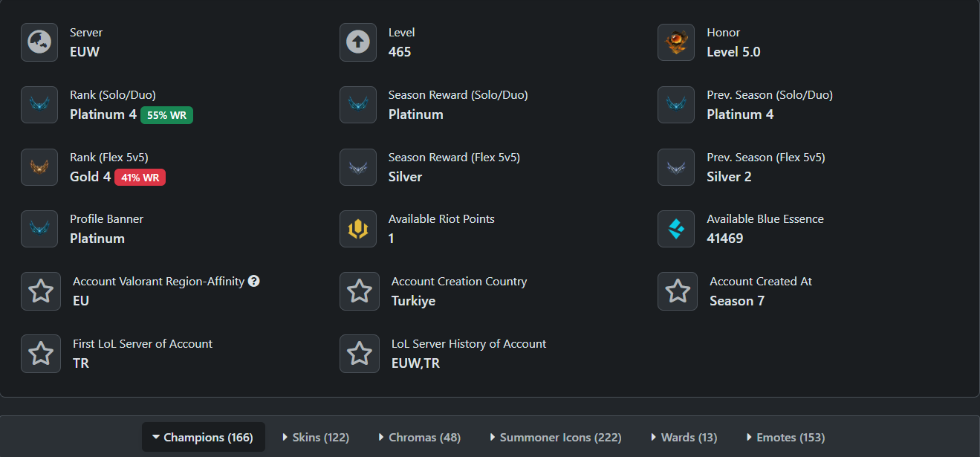980x457 pixels.
Task: Click the Blue Essence amount 41469
Action: click(725, 239)
